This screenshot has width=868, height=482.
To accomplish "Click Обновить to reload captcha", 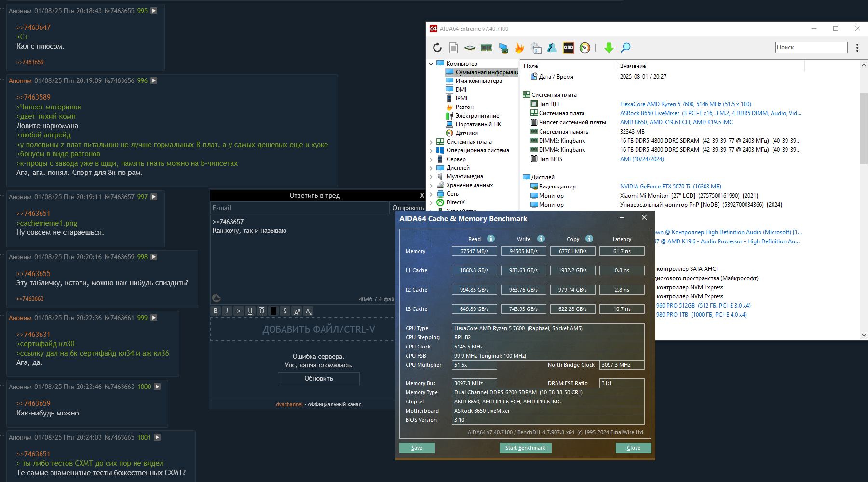I will coord(319,378).
